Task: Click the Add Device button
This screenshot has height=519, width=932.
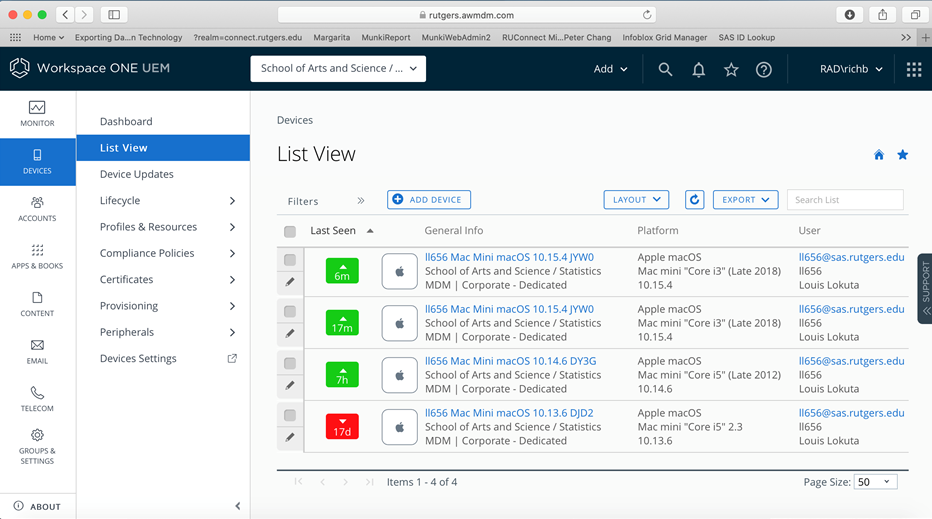Action: [x=429, y=200]
